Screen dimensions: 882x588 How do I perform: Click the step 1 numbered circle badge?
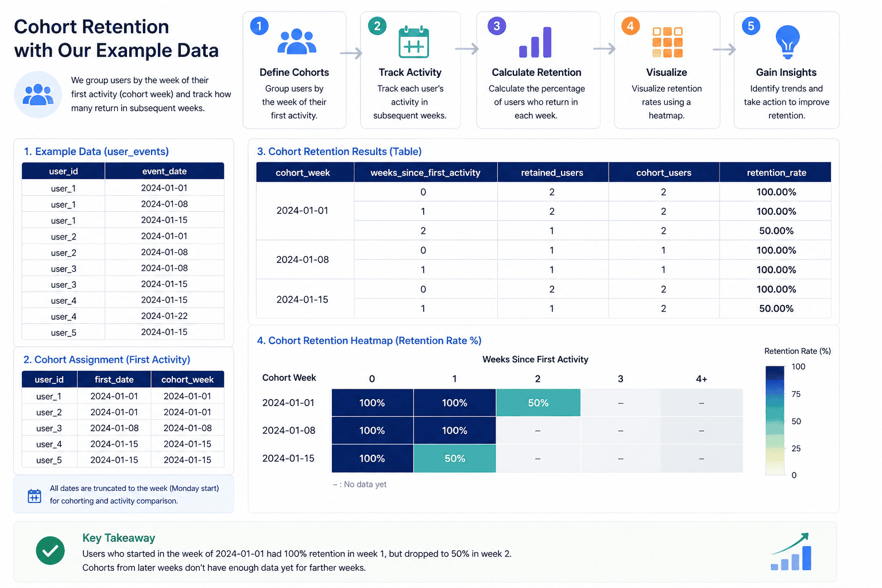click(258, 25)
